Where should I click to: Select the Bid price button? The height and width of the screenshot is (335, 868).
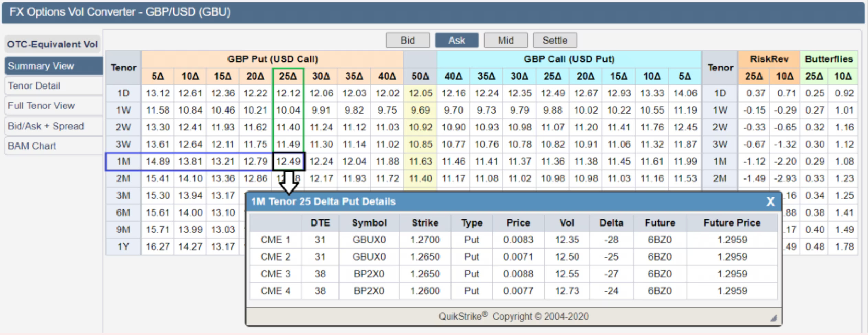click(408, 40)
